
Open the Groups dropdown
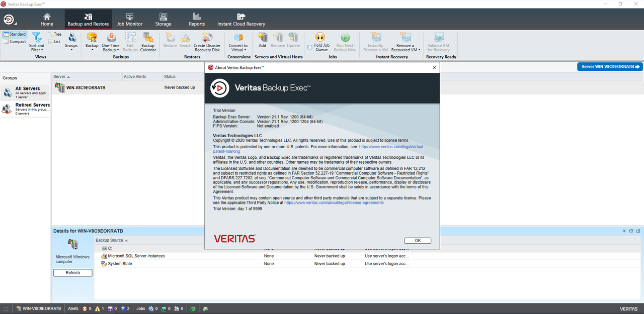click(71, 42)
